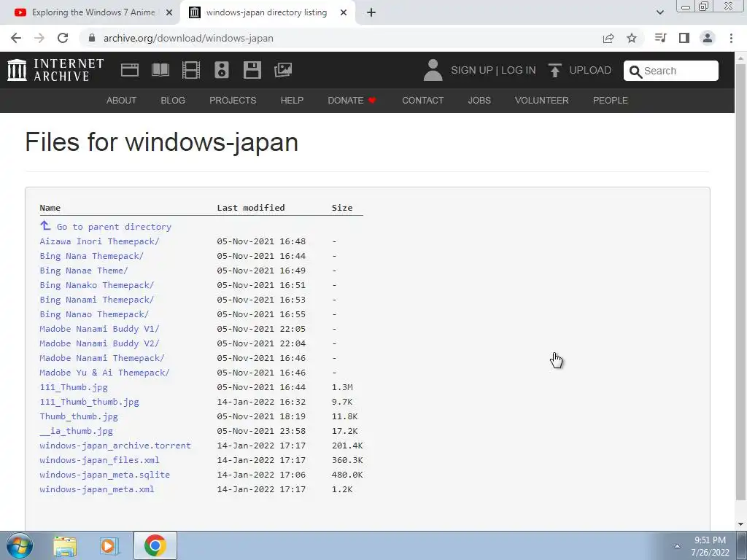Open the Audio speaker icon
The image size is (747, 560).
(x=222, y=70)
